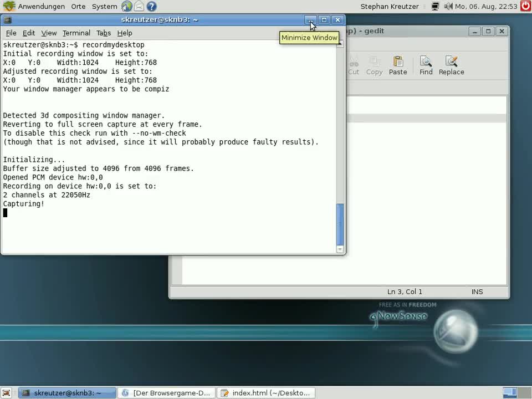Open the Orte panel menu
Screen dimensions: 532x399
pos(78,6)
